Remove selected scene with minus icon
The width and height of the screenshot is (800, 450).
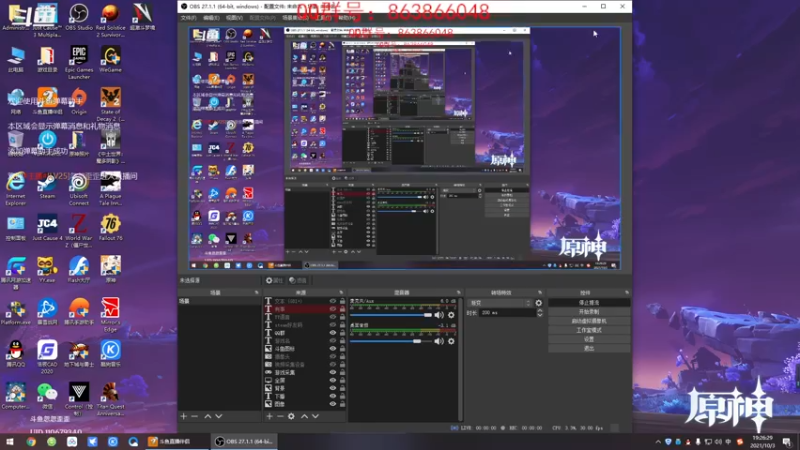[194, 416]
